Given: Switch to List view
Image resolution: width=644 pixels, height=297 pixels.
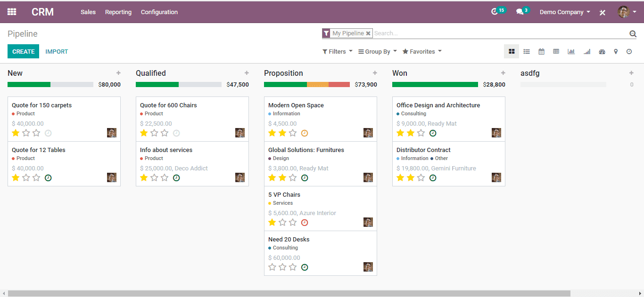Looking at the screenshot, I should click(527, 52).
